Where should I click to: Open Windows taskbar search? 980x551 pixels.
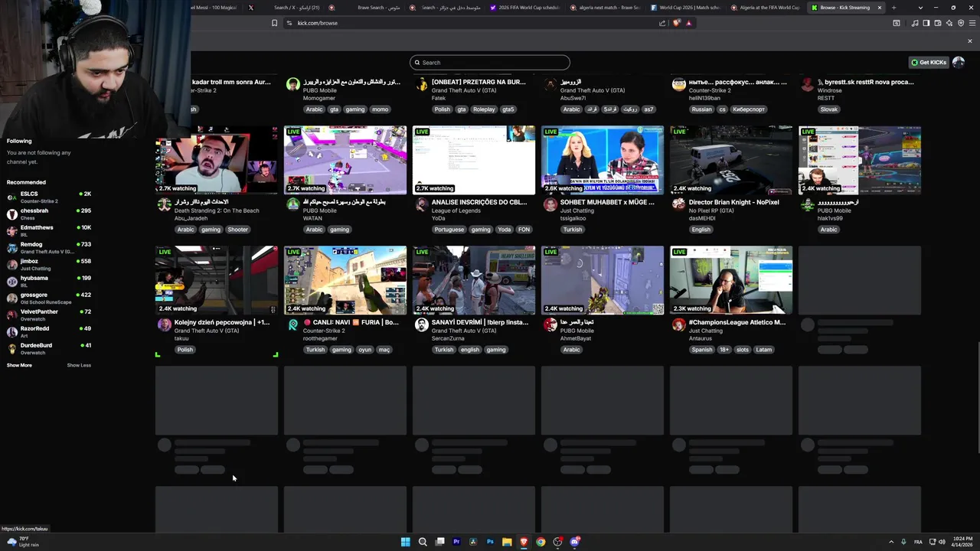pyautogui.click(x=423, y=542)
